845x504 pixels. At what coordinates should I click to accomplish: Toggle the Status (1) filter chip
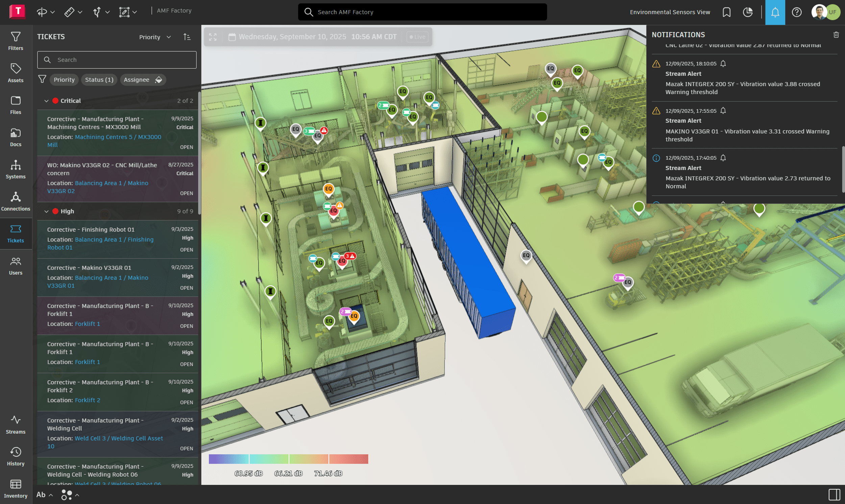coord(99,79)
